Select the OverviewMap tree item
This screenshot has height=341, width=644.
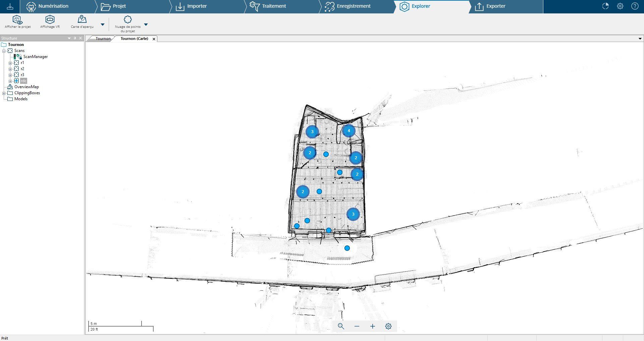click(x=26, y=87)
